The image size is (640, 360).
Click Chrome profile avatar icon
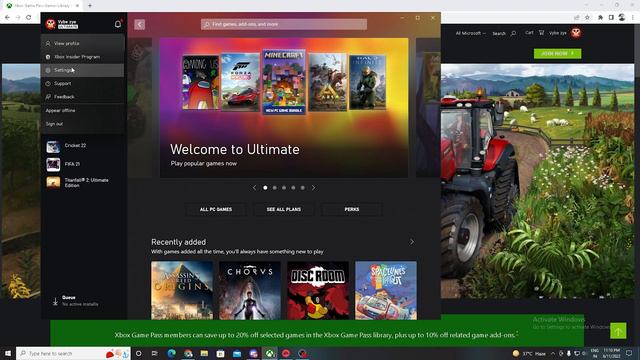coord(622,17)
